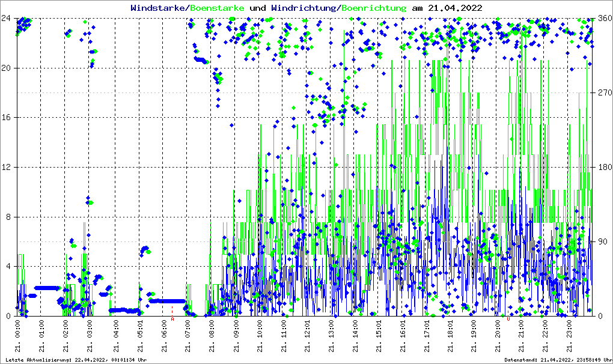Click the 00:00 time axis label
The height and width of the screenshot is (364, 613).
17,337
